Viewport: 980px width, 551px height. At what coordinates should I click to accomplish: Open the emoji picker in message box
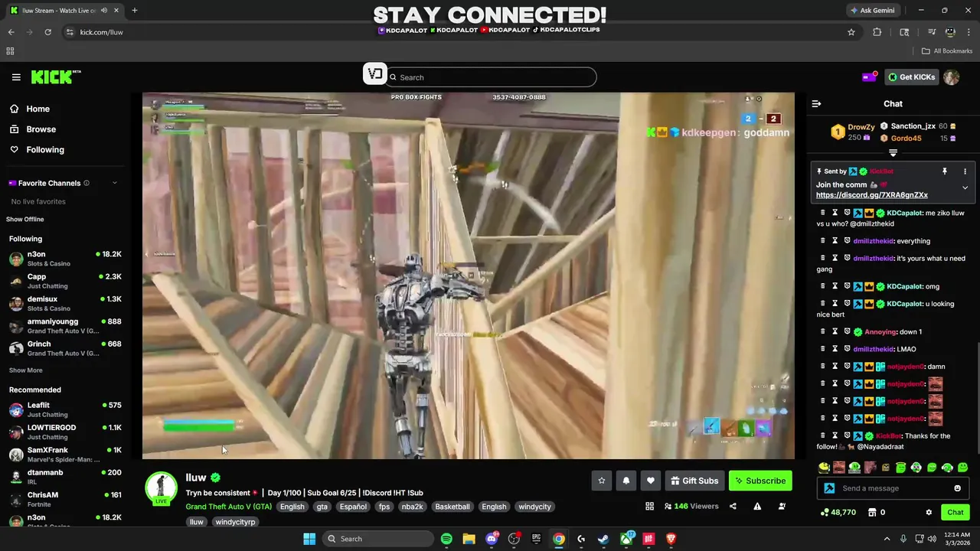957,488
